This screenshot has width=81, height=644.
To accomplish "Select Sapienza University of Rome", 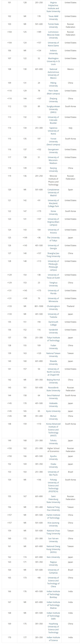I will pos(53,131).
